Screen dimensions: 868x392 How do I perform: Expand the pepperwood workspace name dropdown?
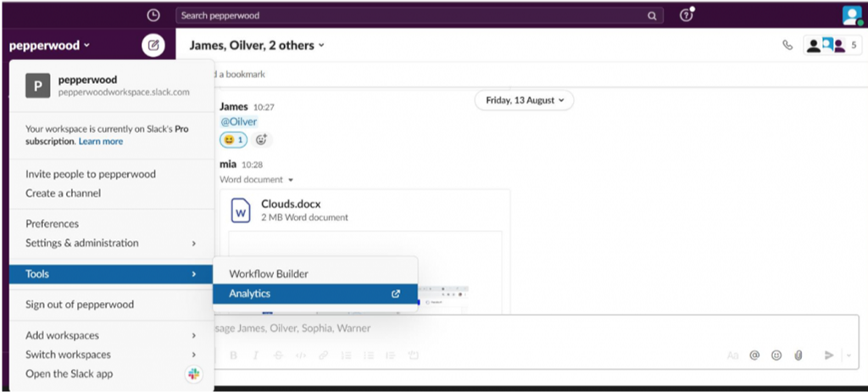pos(50,46)
